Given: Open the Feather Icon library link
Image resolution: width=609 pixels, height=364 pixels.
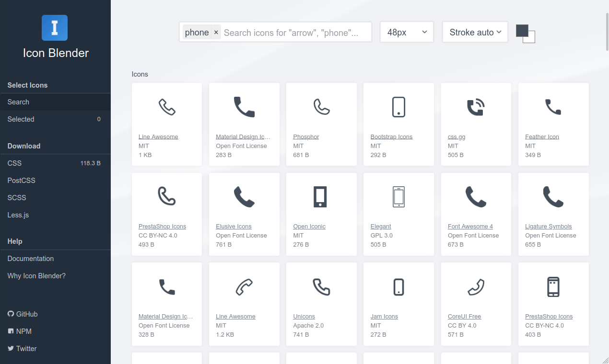Looking at the screenshot, I should (x=542, y=136).
